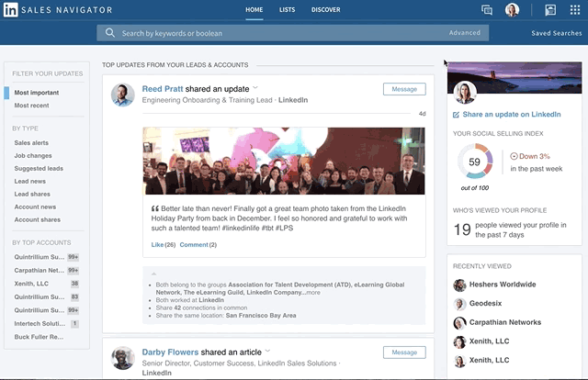Image resolution: width=588 pixels, height=380 pixels.
Task: Open the Discover tab
Action: coord(326,10)
